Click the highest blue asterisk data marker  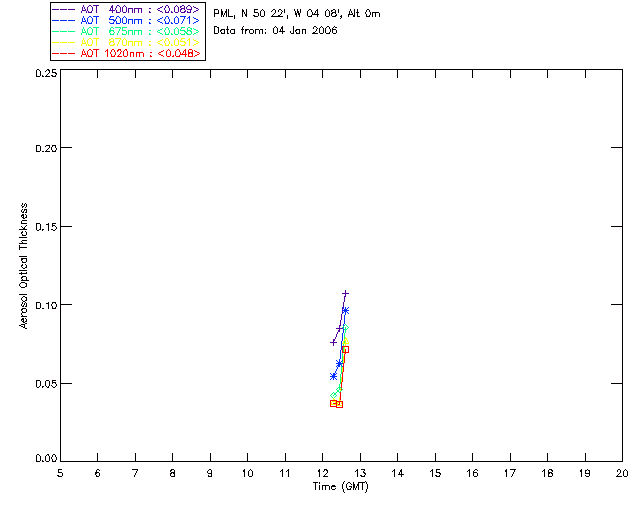point(346,311)
